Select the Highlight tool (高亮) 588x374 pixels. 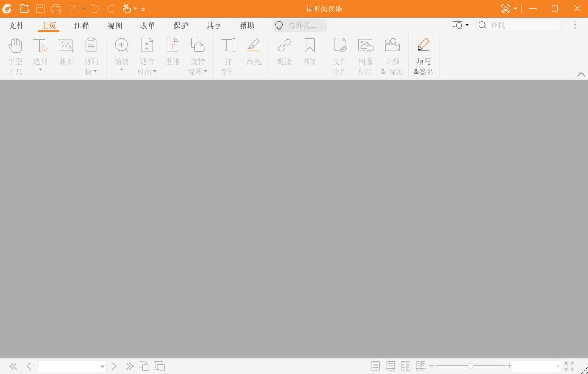pyautogui.click(x=254, y=52)
